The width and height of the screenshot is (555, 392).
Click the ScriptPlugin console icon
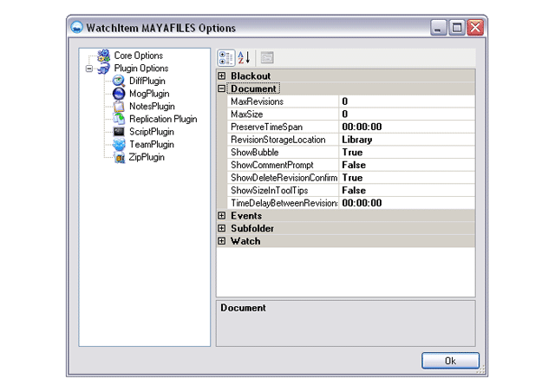119,132
